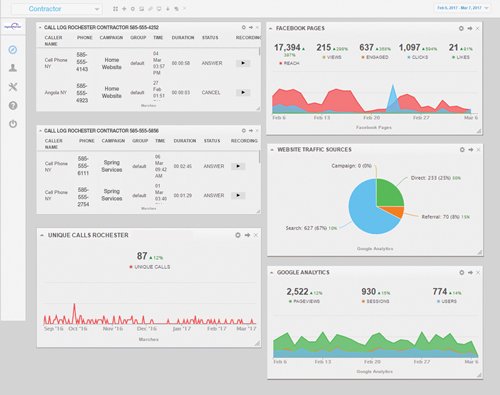Click the help question mark sidebar icon
The image size is (500, 395).
click(x=13, y=106)
